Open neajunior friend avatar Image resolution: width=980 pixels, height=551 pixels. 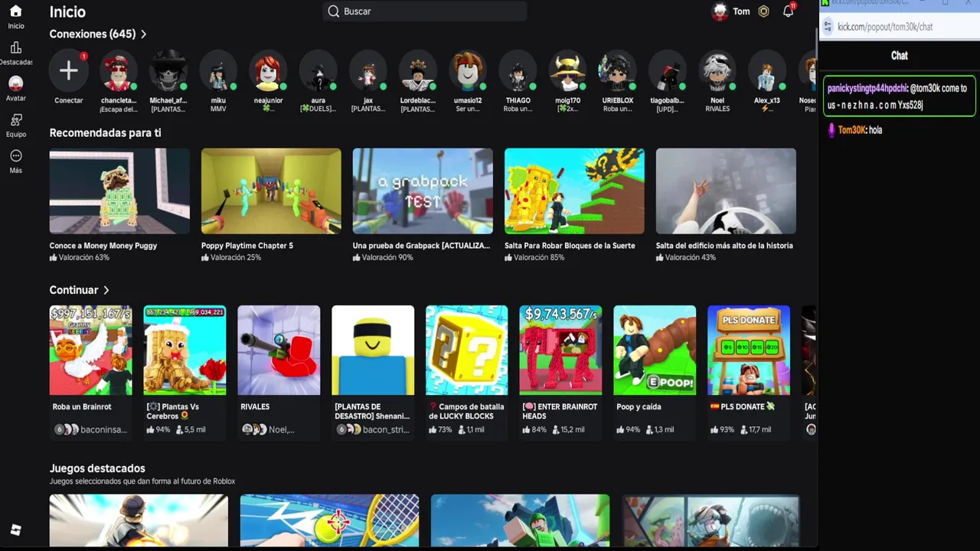click(268, 70)
